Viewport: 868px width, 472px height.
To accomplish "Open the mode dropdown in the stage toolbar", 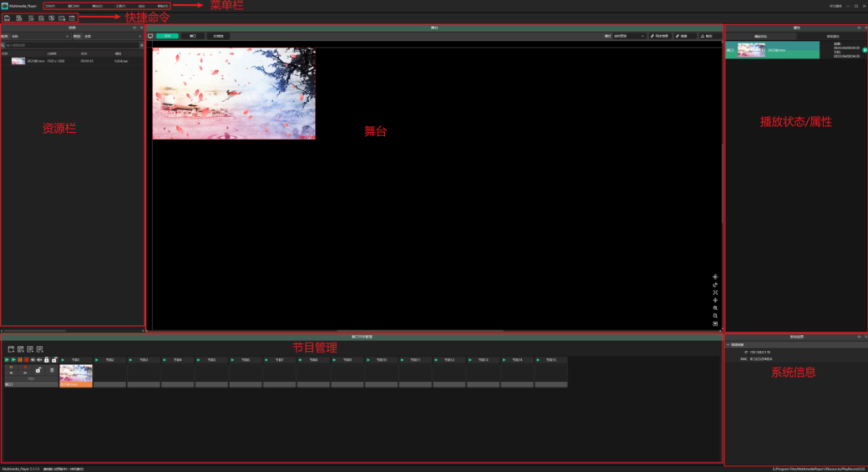I will pyautogui.click(x=629, y=36).
